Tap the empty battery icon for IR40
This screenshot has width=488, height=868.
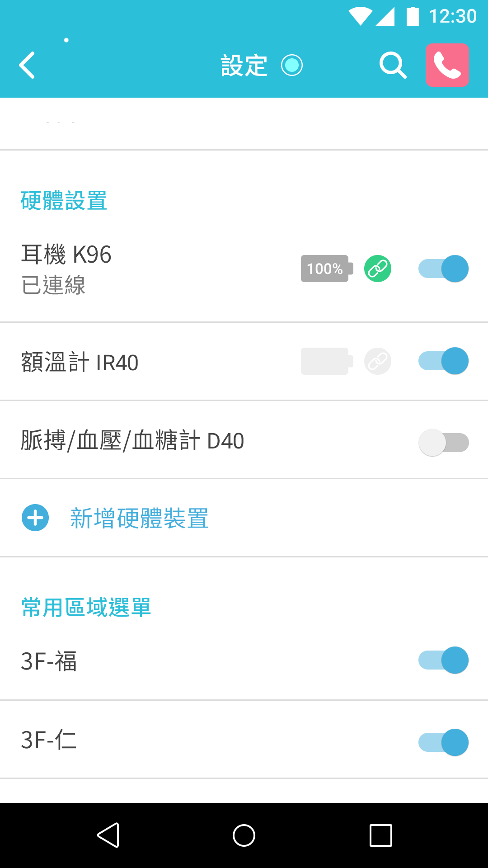pos(325,361)
